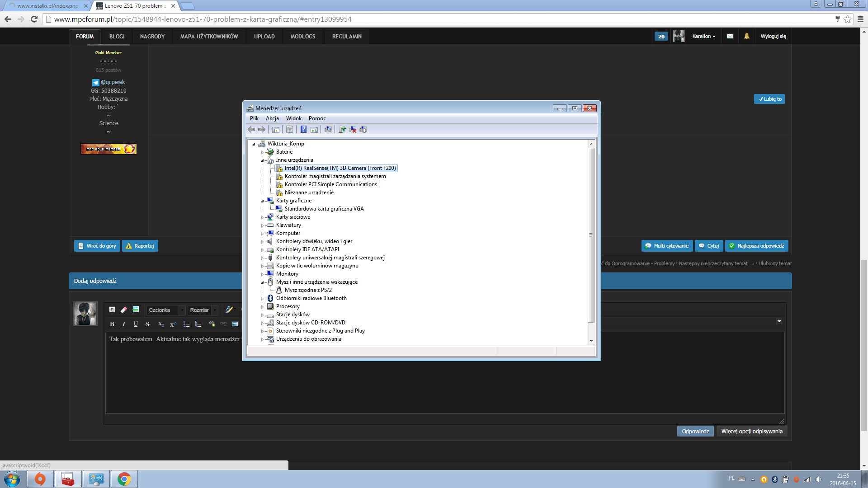Click the Superscript icon in the editor
Image resolution: width=868 pixels, height=488 pixels.
(173, 324)
